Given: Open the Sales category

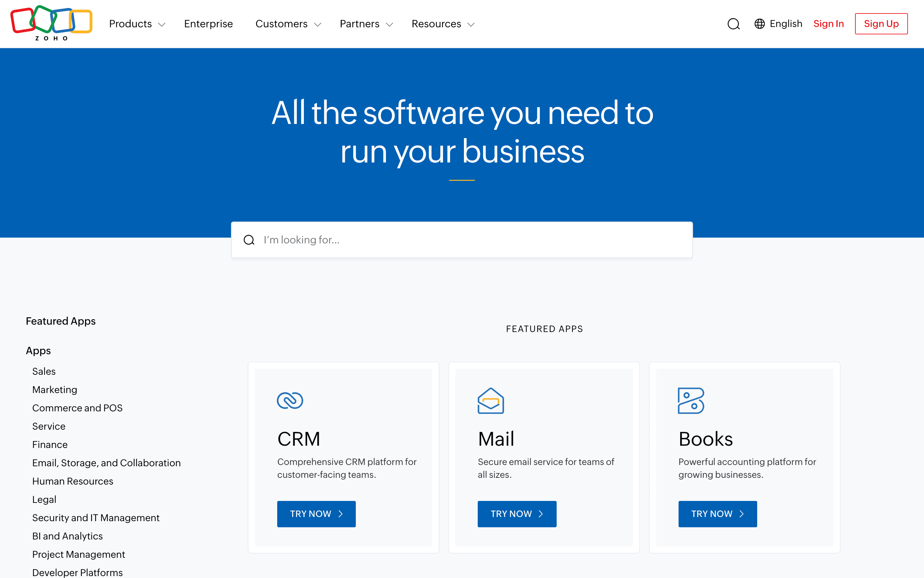Looking at the screenshot, I should tap(44, 371).
